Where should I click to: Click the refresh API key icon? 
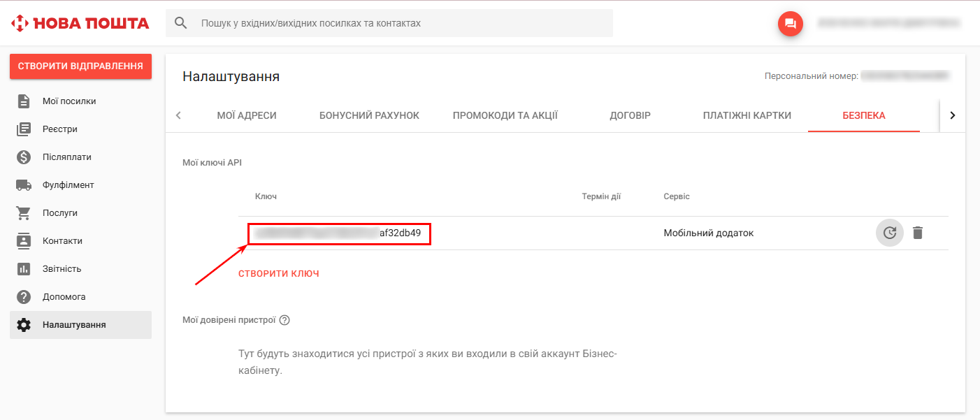[889, 233]
